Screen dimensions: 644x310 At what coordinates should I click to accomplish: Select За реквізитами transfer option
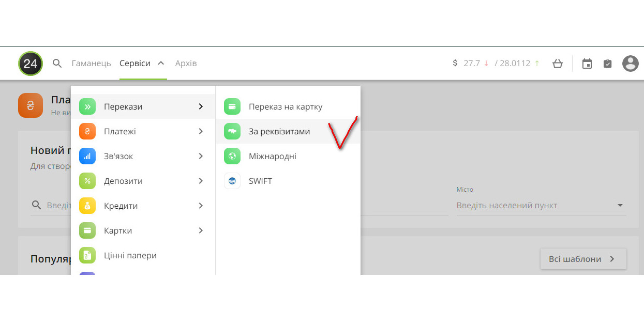coord(279,131)
